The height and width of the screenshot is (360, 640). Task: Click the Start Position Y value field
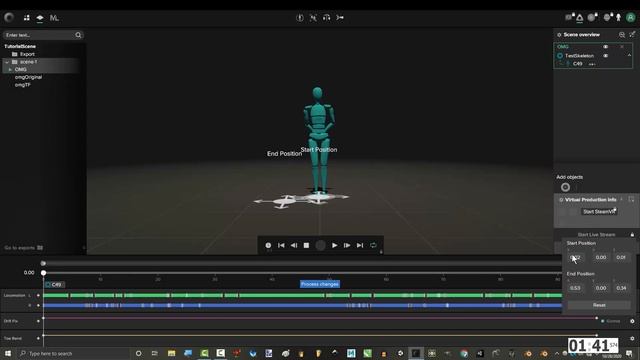tap(601, 257)
